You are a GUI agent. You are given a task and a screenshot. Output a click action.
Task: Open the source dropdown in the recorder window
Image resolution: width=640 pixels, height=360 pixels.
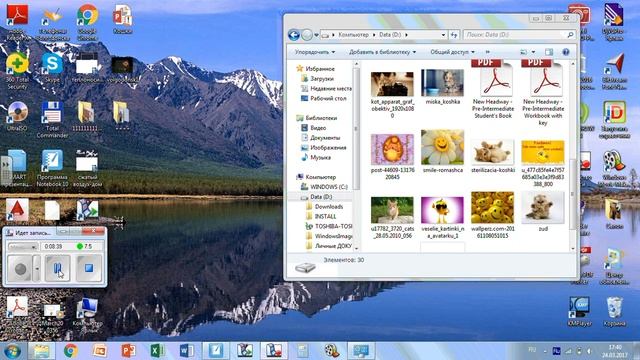pos(23,247)
